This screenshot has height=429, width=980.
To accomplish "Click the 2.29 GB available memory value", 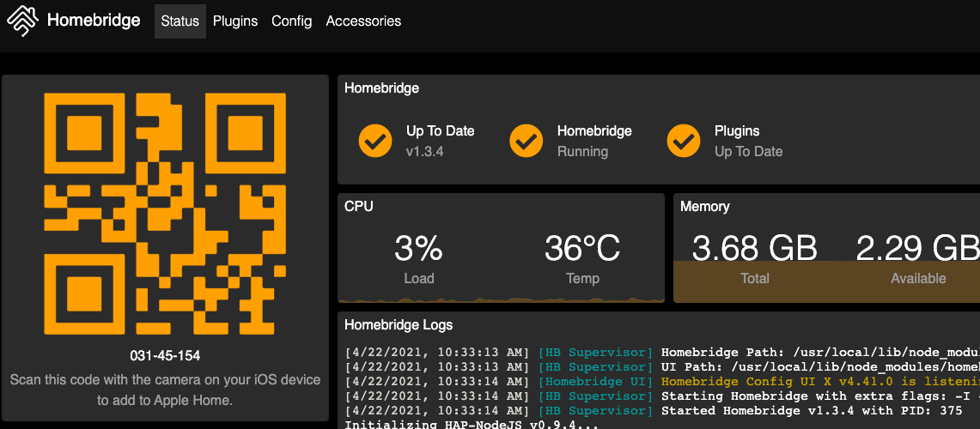I will [x=916, y=249].
